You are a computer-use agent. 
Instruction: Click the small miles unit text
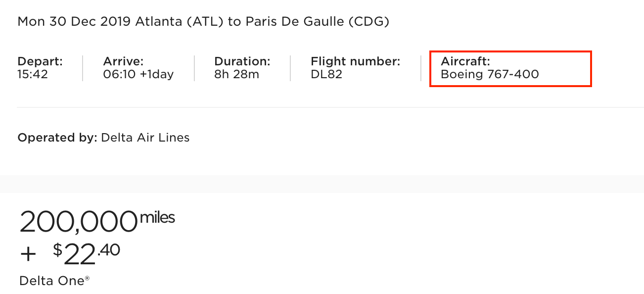click(157, 217)
